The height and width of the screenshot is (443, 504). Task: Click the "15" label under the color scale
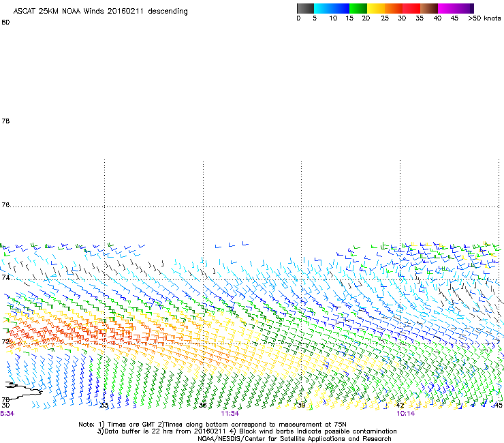[349, 18]
